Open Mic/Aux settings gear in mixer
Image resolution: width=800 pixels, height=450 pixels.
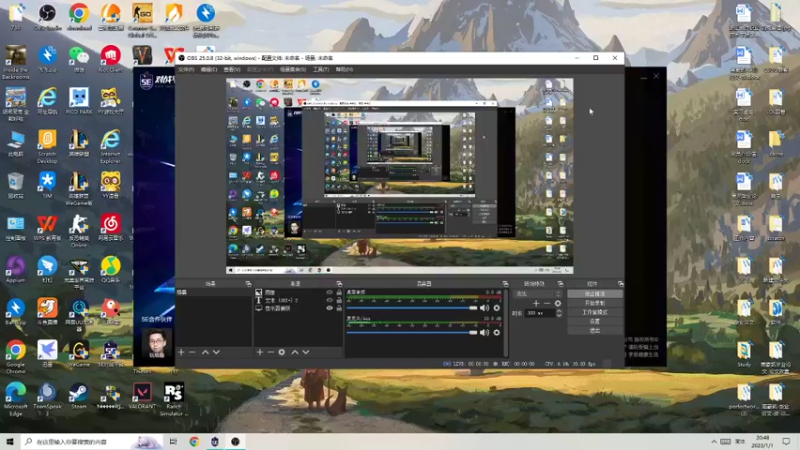(496, 333)
